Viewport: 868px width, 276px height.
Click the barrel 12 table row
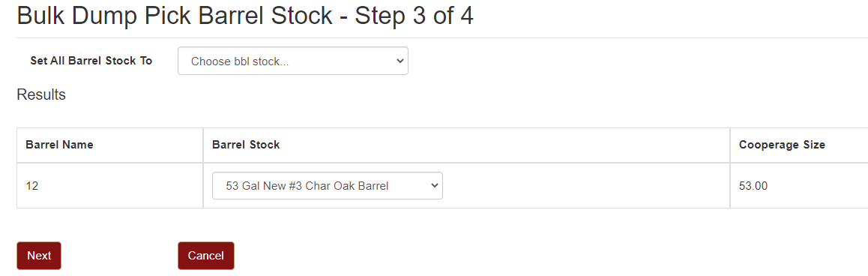442,186
